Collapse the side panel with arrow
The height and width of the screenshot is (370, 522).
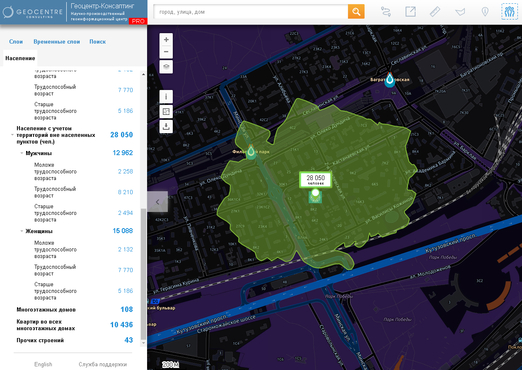[157, 202]
